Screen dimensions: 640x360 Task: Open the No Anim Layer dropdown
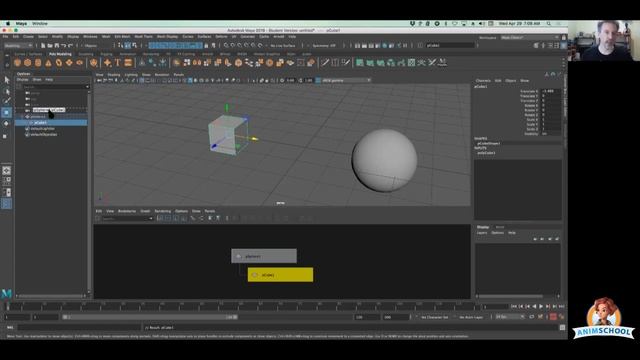[471, 317]
